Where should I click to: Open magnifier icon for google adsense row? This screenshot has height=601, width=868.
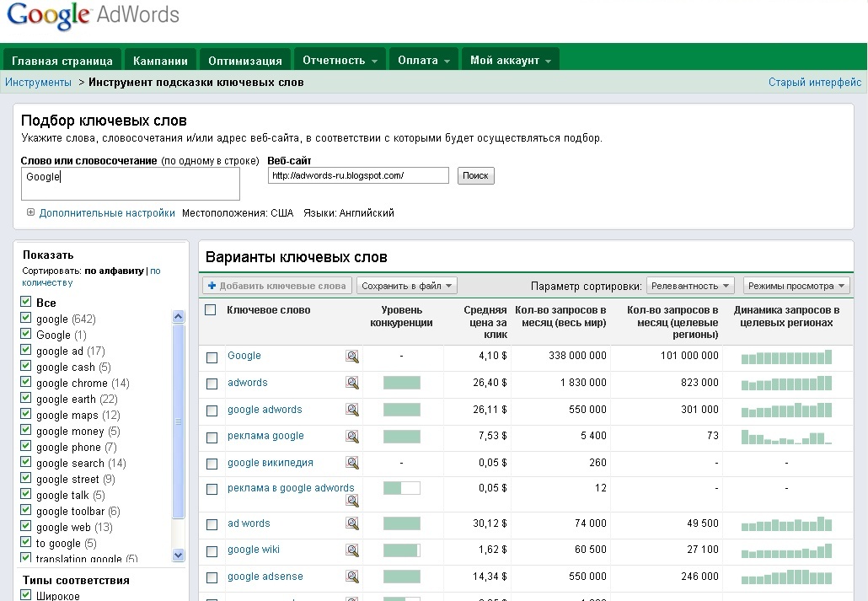tap(352, 577)
